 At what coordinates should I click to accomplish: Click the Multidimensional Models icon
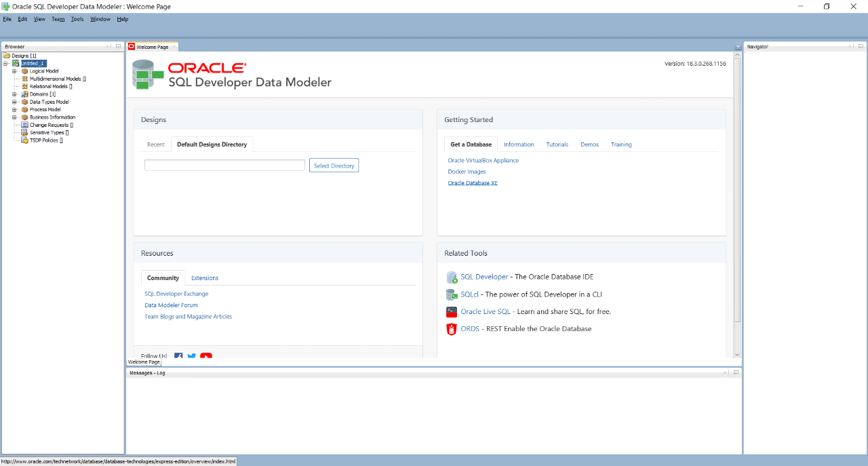[24, 78]
